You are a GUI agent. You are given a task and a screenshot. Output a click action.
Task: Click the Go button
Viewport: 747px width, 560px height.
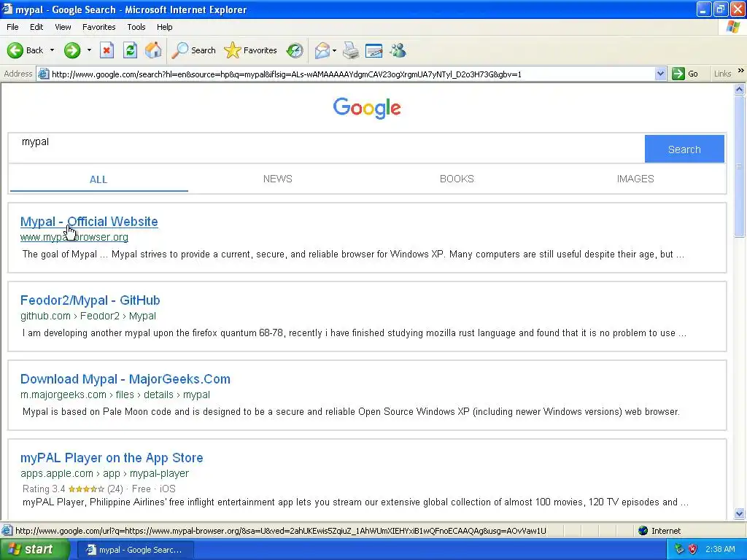tap(685, 74)
